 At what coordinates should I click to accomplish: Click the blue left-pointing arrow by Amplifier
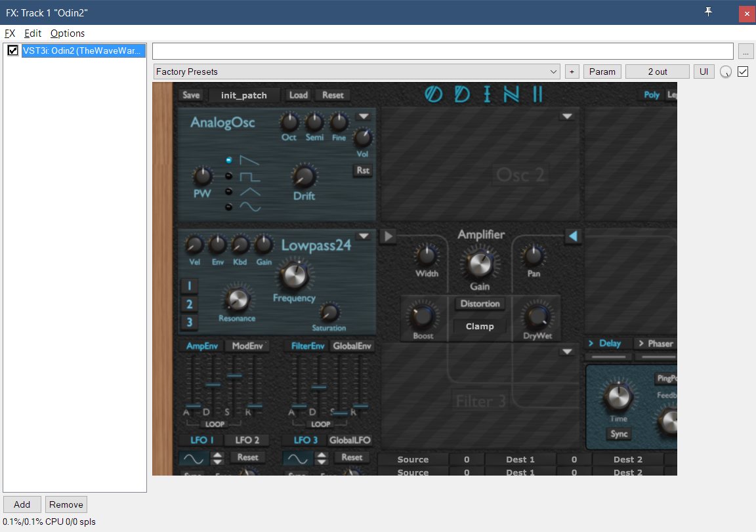point(573,236)
